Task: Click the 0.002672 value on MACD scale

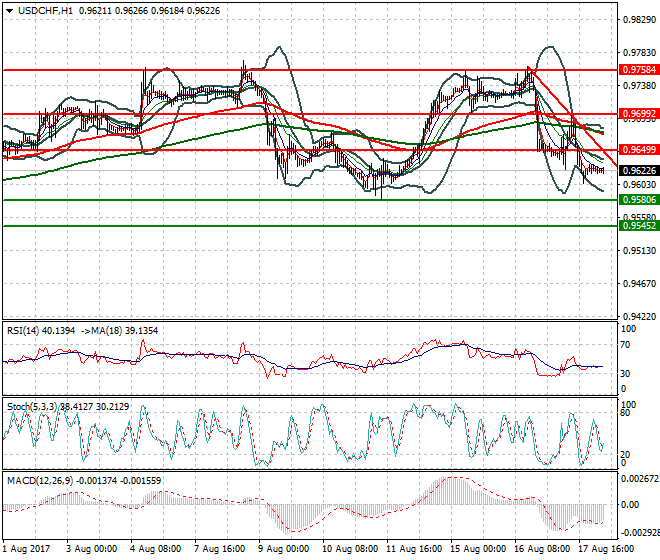Action: click(638, 479)
